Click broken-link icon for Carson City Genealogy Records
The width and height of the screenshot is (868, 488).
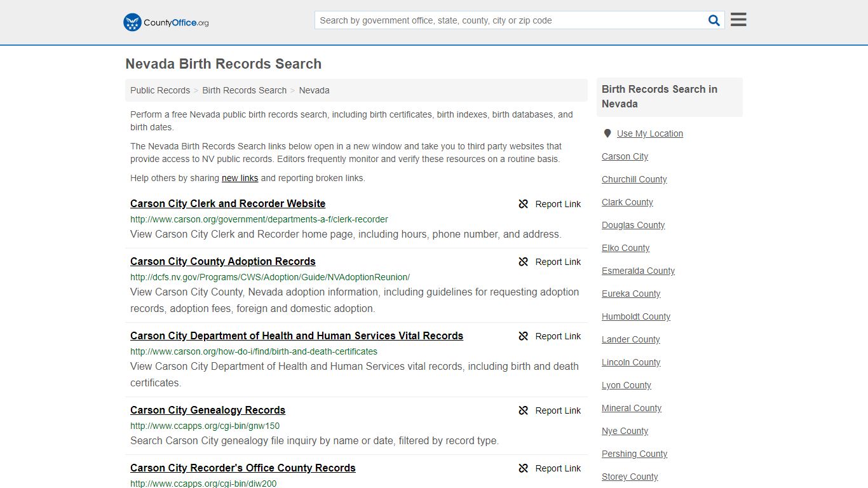pos(524,410)
